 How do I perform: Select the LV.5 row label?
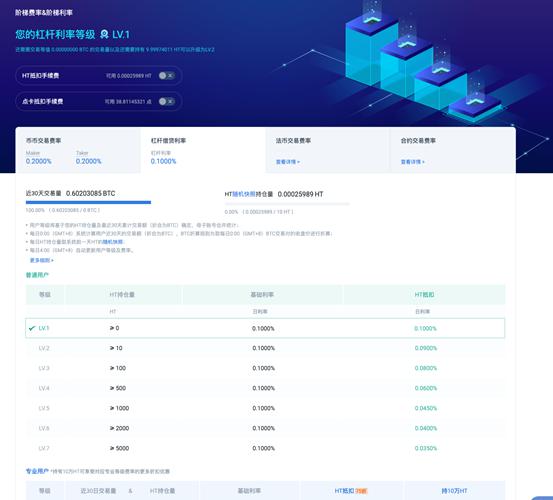44,408
